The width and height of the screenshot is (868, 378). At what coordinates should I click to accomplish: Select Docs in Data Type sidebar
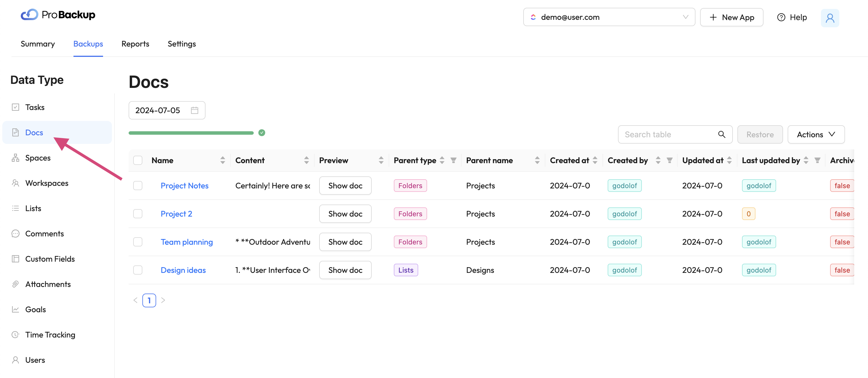click(57, 132)
